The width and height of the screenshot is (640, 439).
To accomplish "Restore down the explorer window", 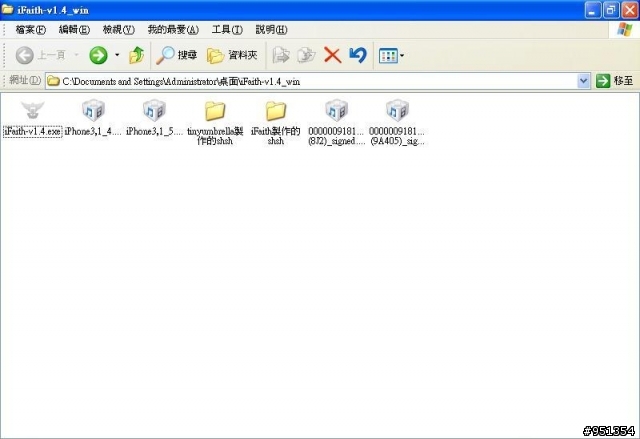I will (611, 10).
